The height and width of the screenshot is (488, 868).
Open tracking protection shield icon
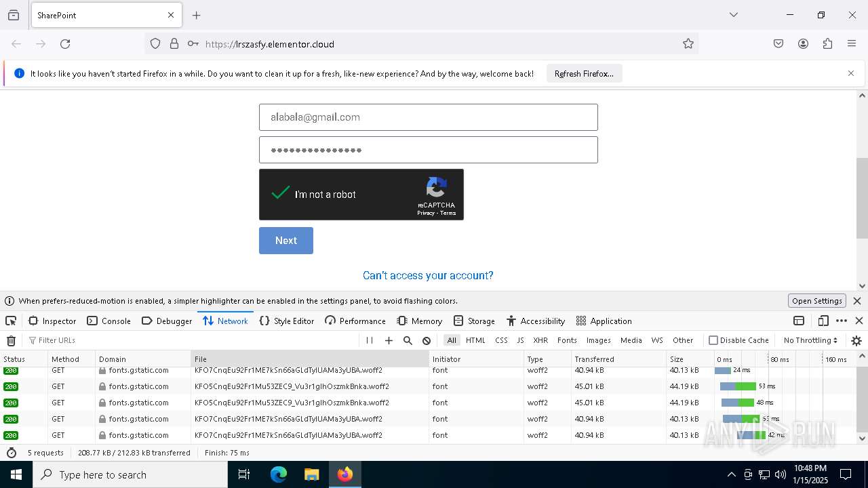[x=155, y=44]
